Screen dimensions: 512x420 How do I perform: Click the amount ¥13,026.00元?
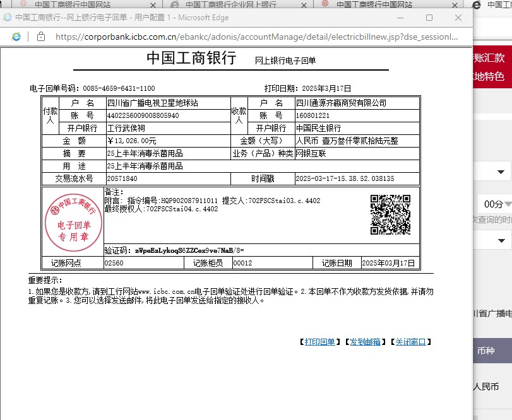coord(131,141)
